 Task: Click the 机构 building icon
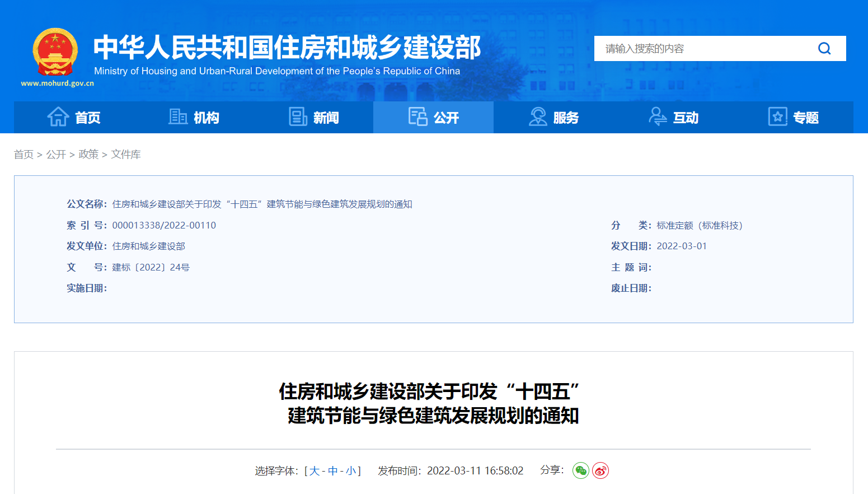[x=177, y=117]
